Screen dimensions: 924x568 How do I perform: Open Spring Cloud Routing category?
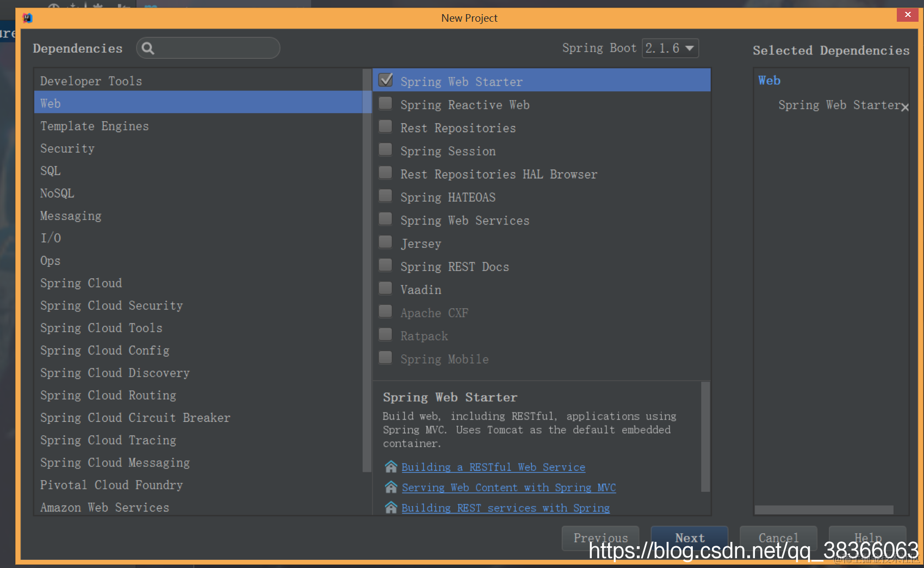coord(198,396)
